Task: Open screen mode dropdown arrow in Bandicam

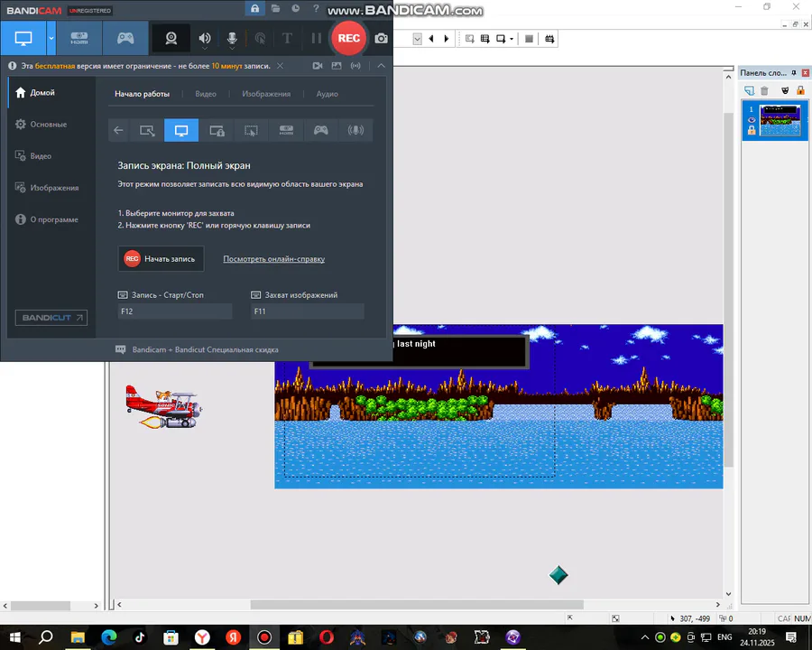Action: (51, 38)
